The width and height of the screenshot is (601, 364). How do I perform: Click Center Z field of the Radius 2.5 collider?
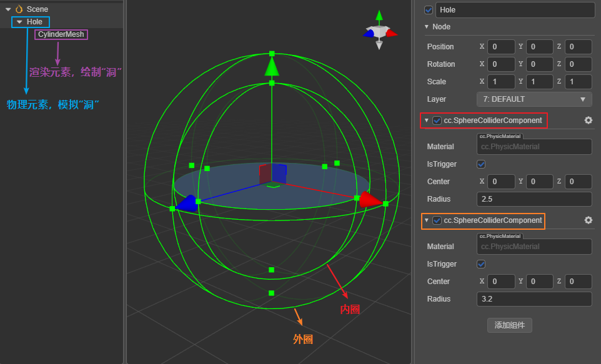579,182
